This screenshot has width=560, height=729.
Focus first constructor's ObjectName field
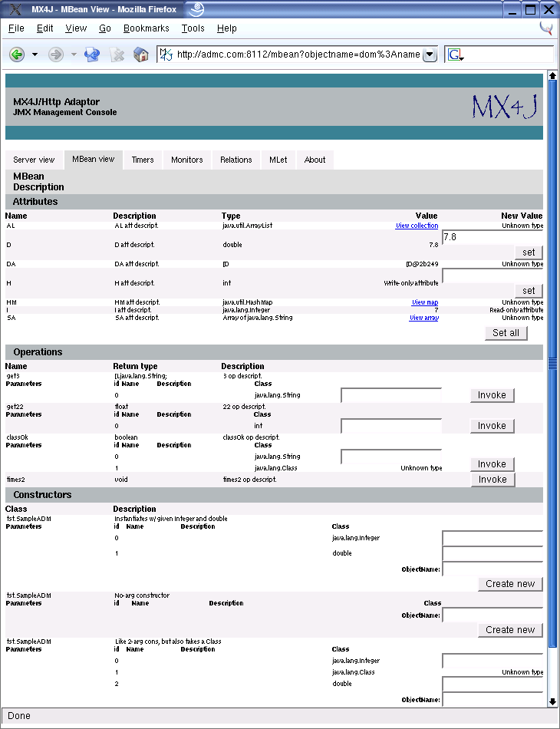point(492,569)
